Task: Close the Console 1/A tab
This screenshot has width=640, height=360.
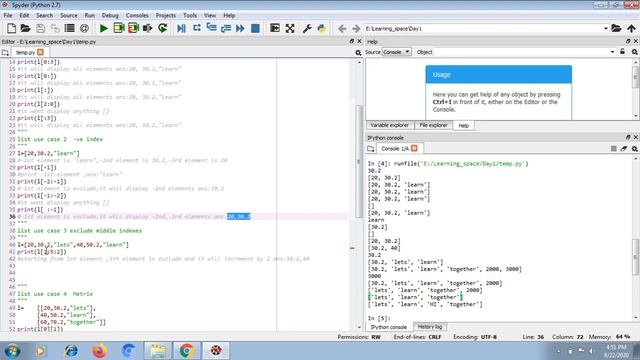Action: pos(414,148)
